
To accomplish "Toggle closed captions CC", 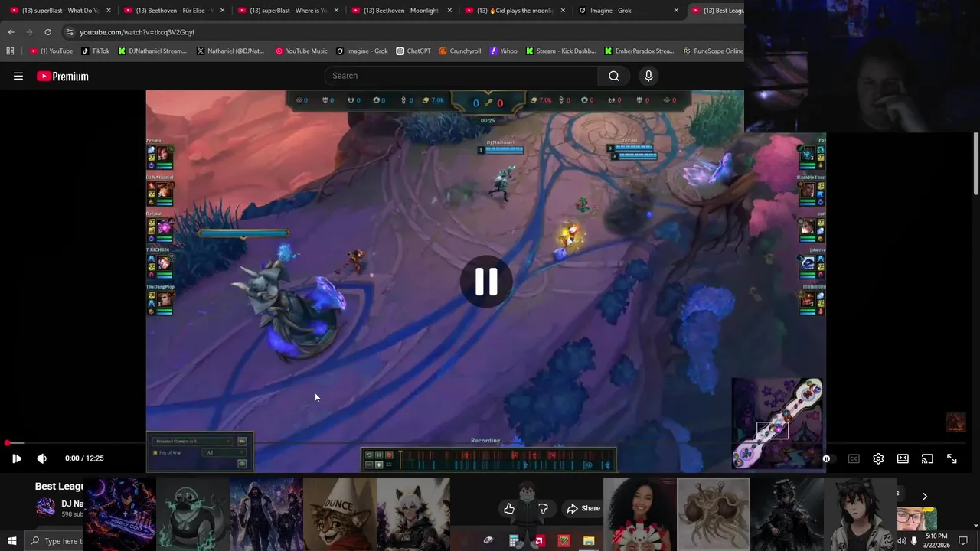I will (x=854, y=458).
